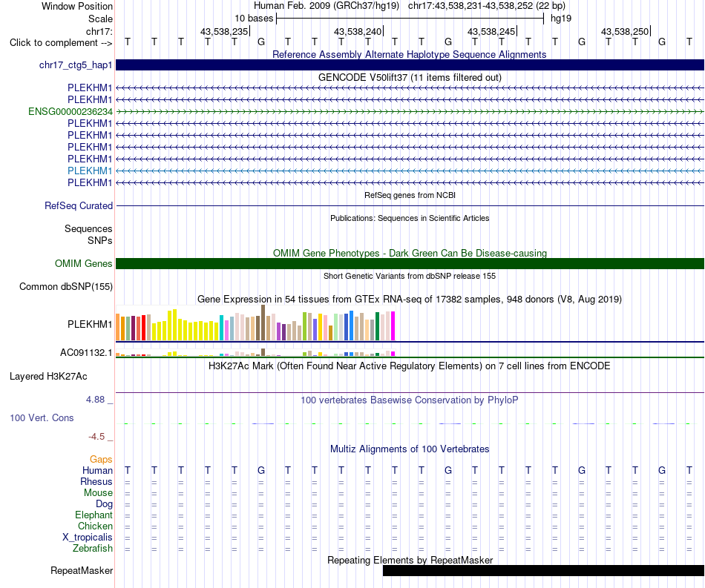Click the Chicken species label
The width and height of the screenshot is (705, 588).
pyautogui.click(x=95, y=526)
